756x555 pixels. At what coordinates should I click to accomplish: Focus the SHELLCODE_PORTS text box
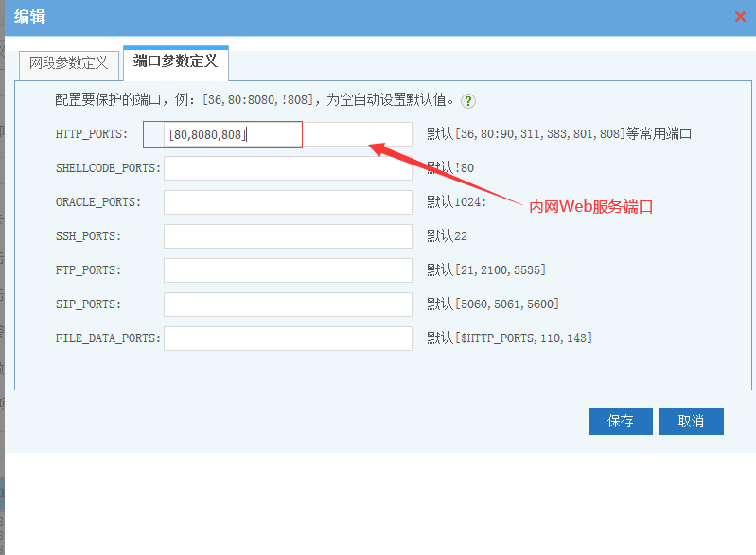(x=288, y=168)
